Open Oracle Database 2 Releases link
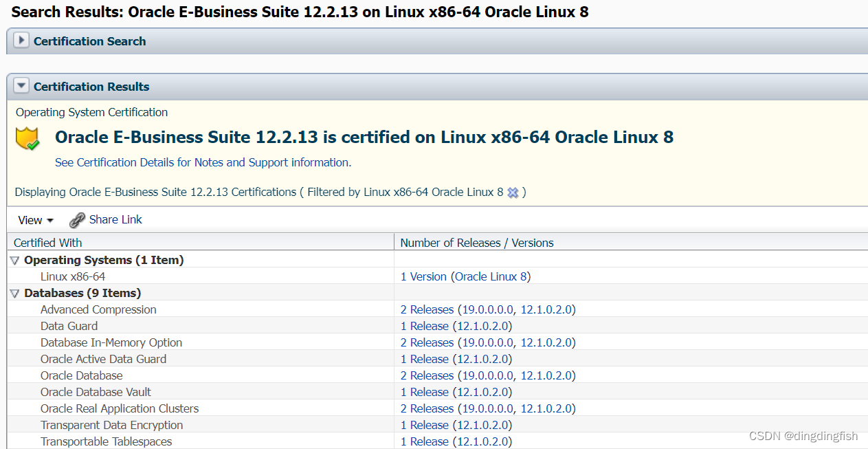The height and width of the screenshot is (449, 868). coord(427,375)
